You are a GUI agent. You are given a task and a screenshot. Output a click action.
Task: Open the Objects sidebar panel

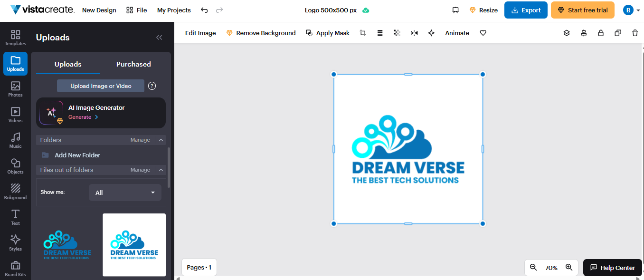coord(15,166)
